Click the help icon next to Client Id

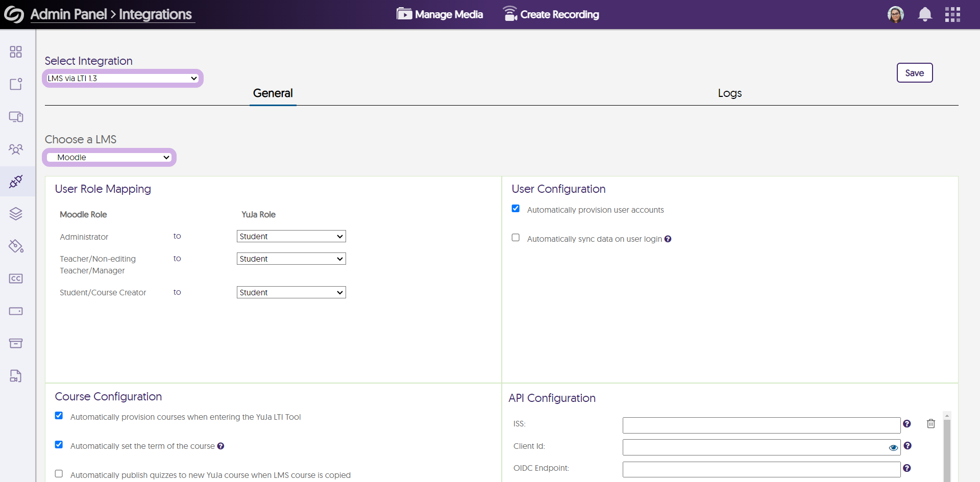point(908,446)
